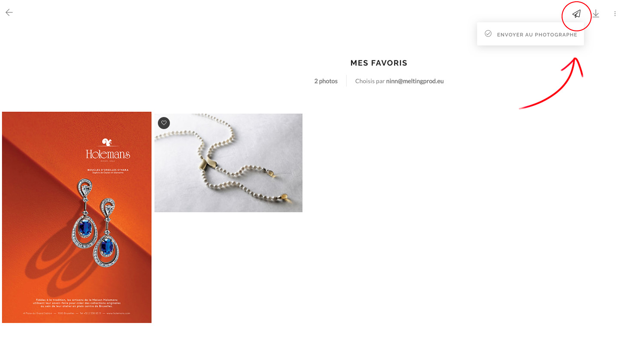Click the paper plane send icon
This screenshot has height=364, width=632.
click(x=576, y=14)
